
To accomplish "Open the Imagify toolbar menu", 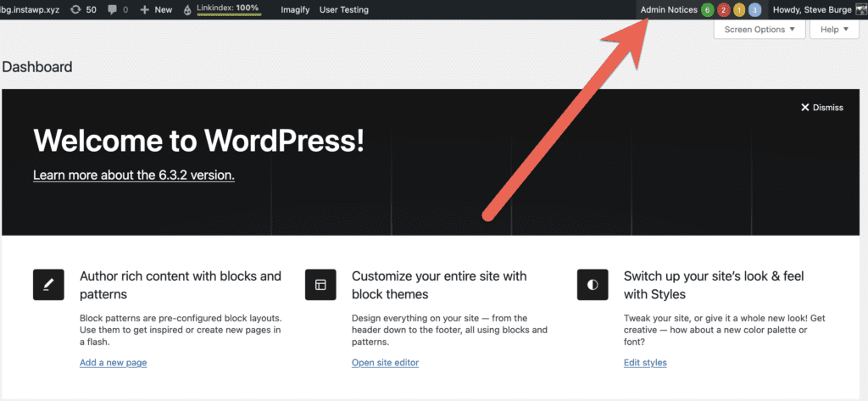I will [x=295, y=10].
